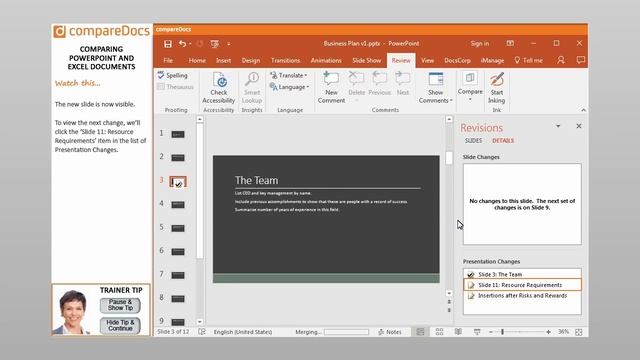640x360 pixels.
Task: Go to Previous comment
Action: point(380,84)
